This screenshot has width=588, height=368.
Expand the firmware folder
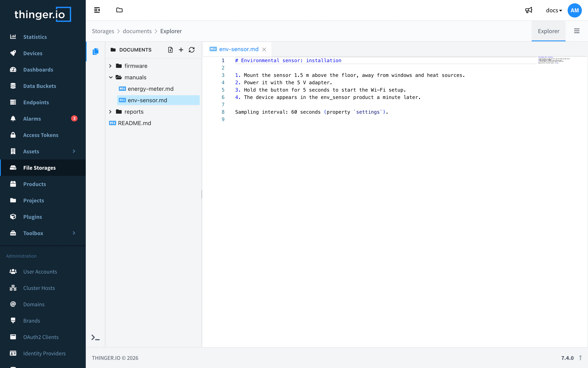point(110,66)
